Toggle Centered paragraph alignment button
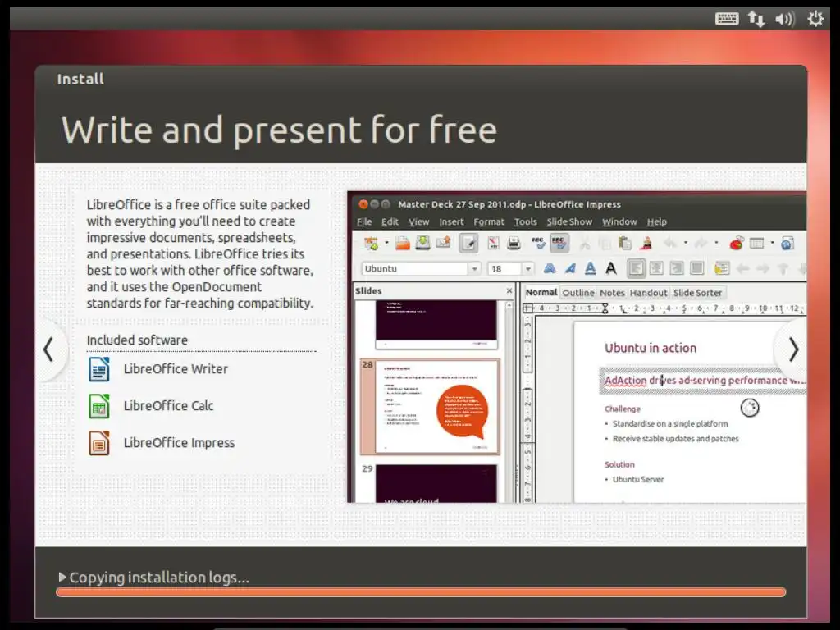840x630 pixels. [x=656, y=268]
